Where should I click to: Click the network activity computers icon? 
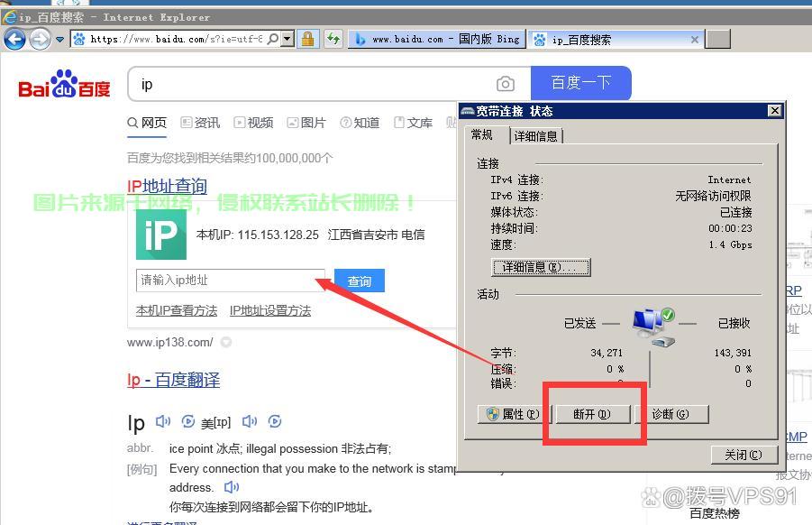point(653,328)
